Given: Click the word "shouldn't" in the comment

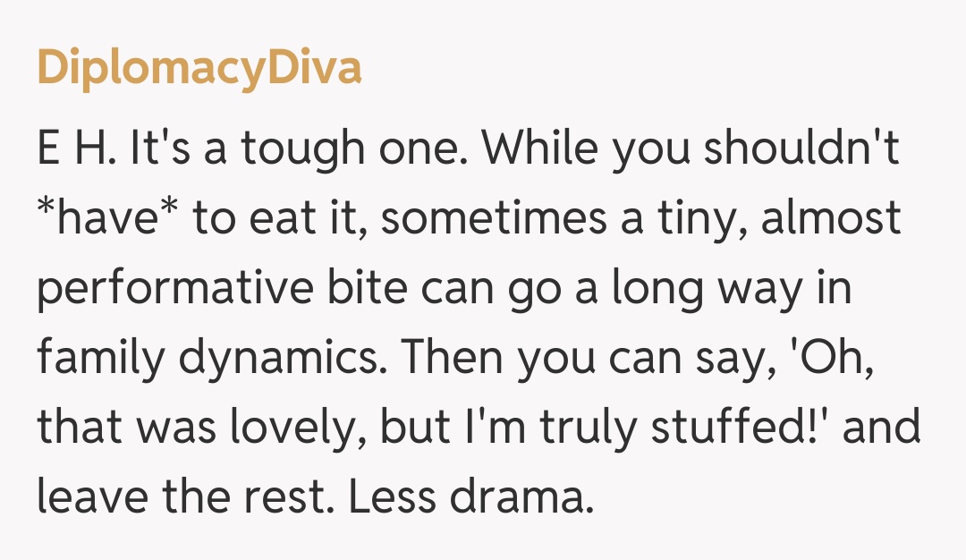Looking at the screenshot, I should click(x=801, y=149).
